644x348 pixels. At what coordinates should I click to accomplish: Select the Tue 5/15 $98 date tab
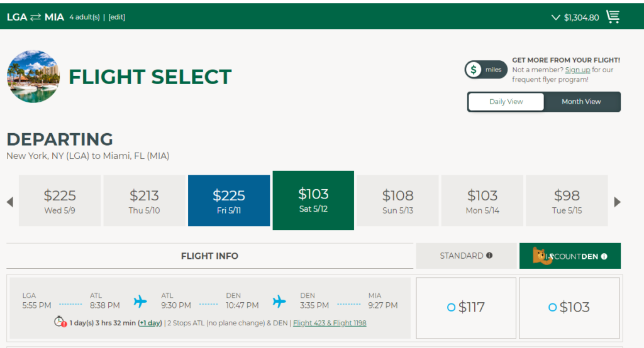567,200
